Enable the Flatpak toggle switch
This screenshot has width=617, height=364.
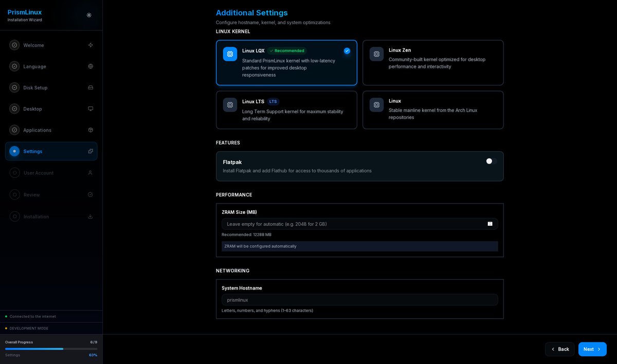(x=491, y=161)
